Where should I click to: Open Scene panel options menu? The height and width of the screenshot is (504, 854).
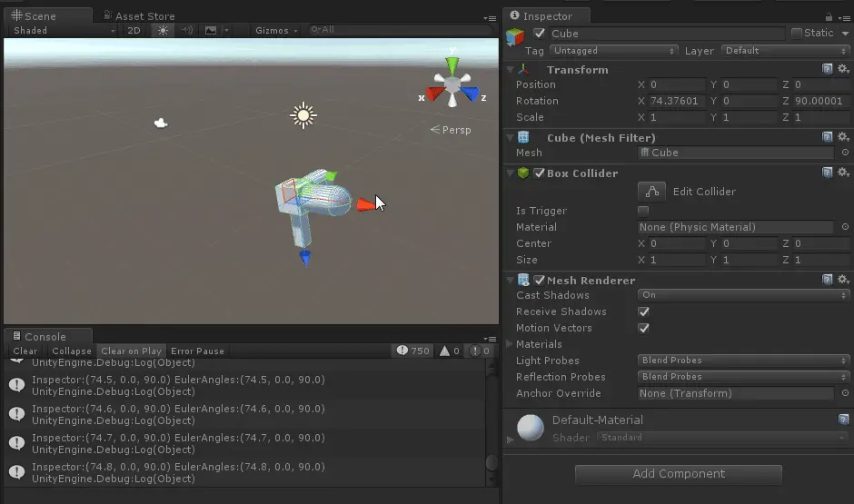(490, 18)
